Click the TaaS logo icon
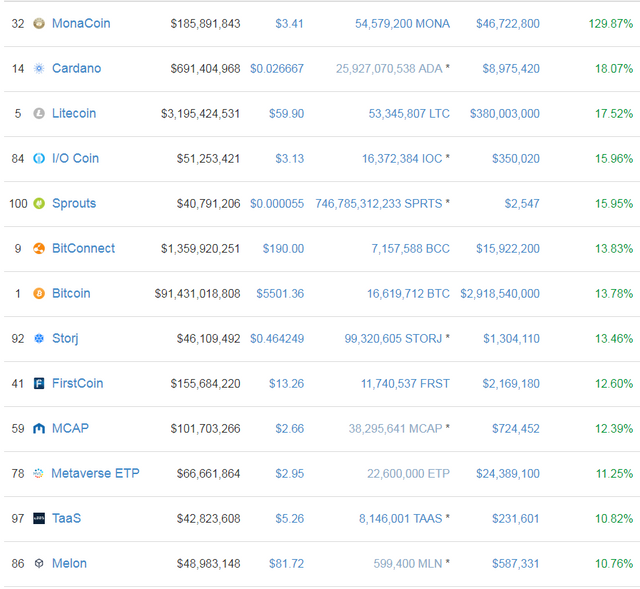 click(x=39, y=518)
